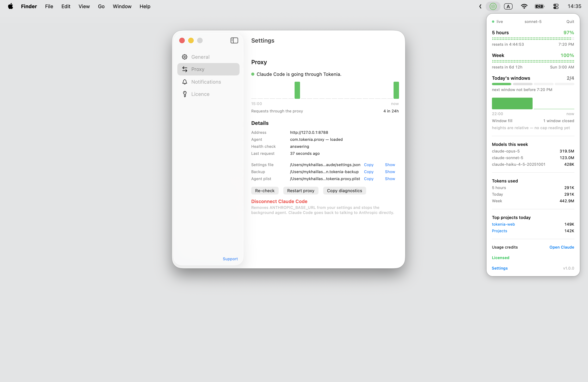Open Control Center icon
Screen dimensions: 588x382
tap(556, 6)
